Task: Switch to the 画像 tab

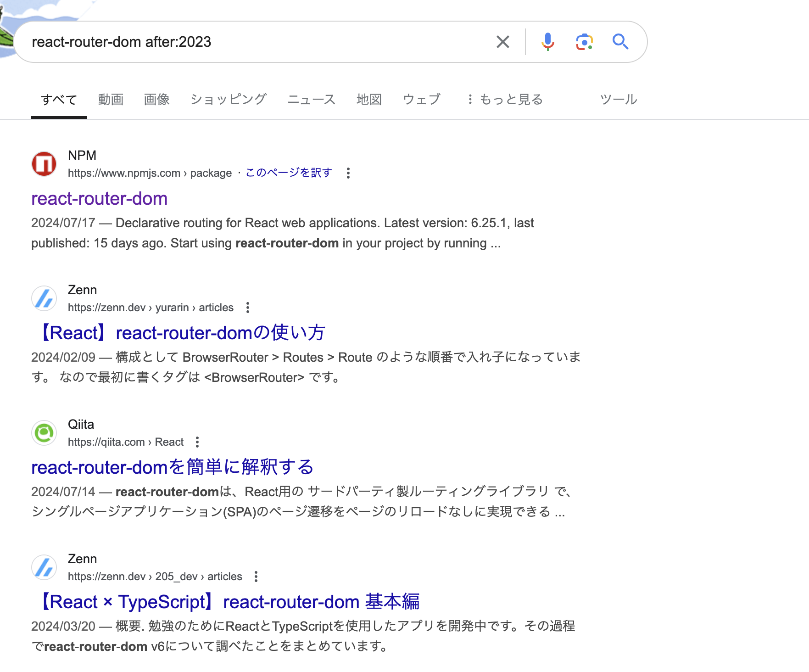Action: pos(156,99)
